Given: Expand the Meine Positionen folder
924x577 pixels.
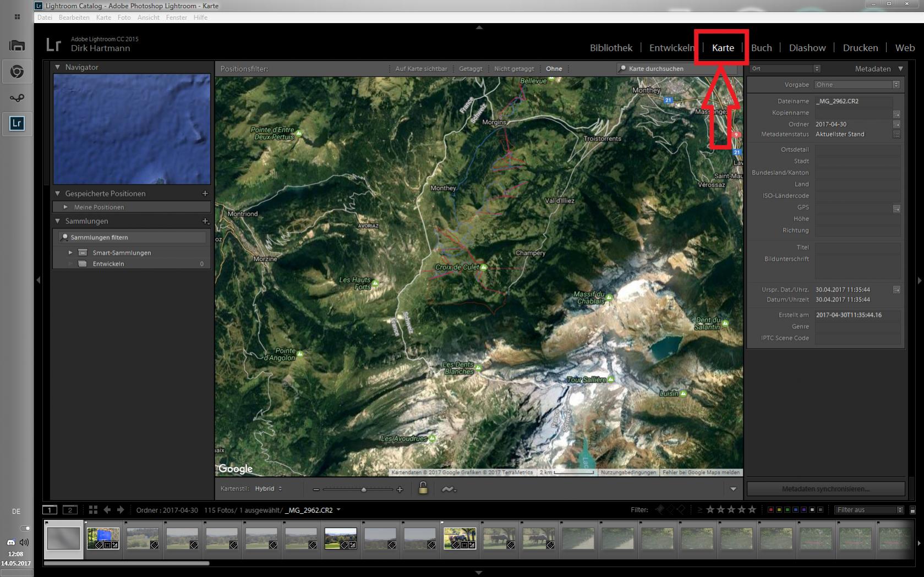Looking at the screenshot, I should [65, 207].
